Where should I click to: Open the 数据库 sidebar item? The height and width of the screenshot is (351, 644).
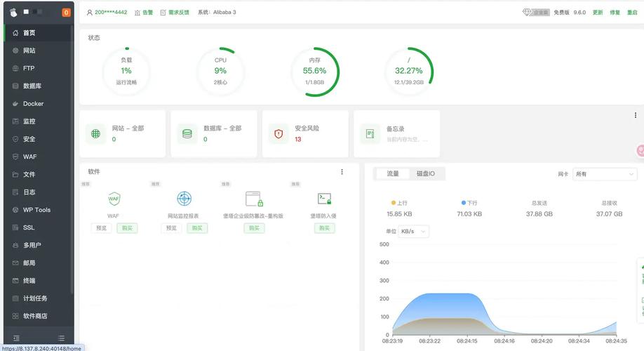click(38, 86)
